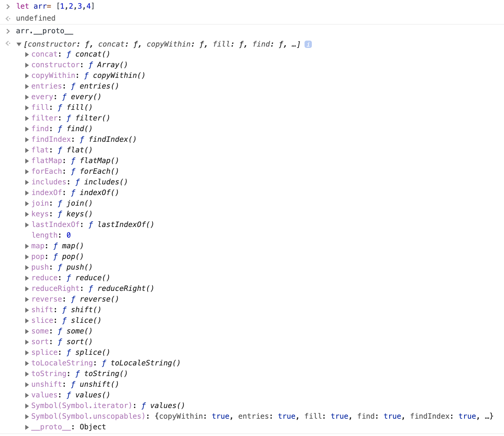Collapse the expanded prototype object listing
504x436 pixels.
coord(19,44)
